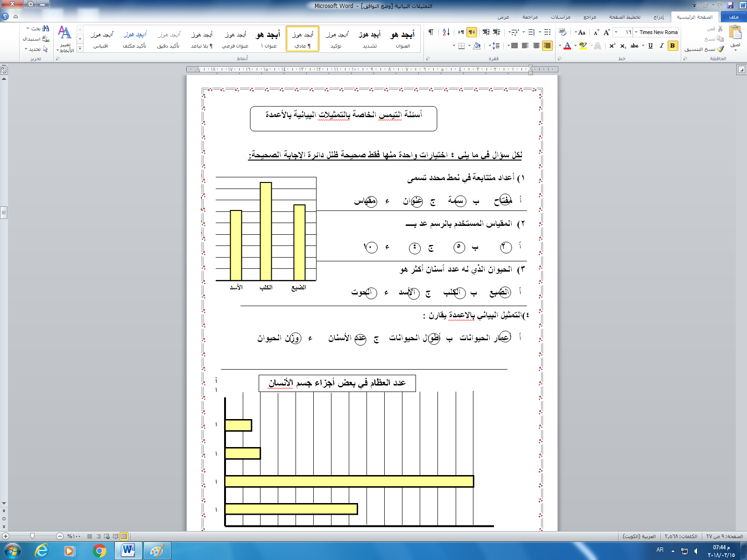The width and height of the screenshot is (747, 560).
Task: Click the Bullets list icon
Action: point(548,32)
